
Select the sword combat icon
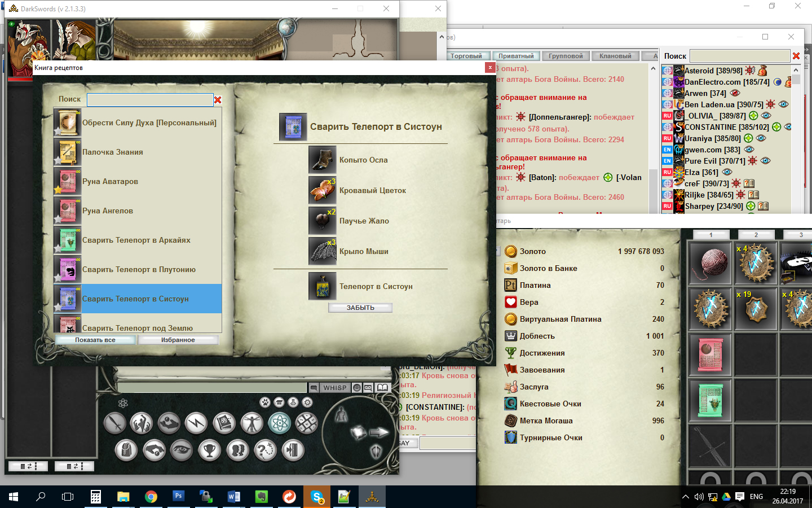point(115,422)
